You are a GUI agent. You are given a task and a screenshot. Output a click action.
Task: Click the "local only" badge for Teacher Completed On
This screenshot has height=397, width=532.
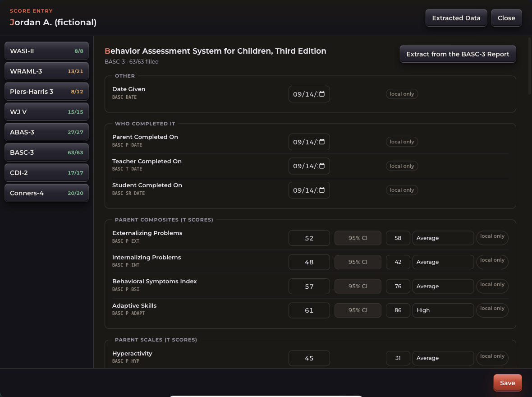(402, 166)
